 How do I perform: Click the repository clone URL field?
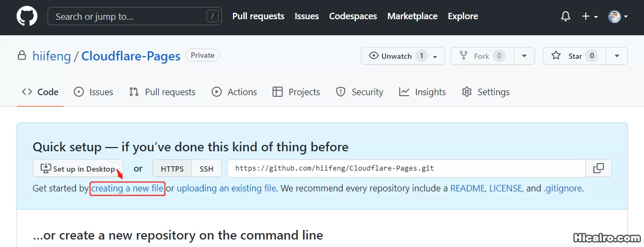(406, 168)
